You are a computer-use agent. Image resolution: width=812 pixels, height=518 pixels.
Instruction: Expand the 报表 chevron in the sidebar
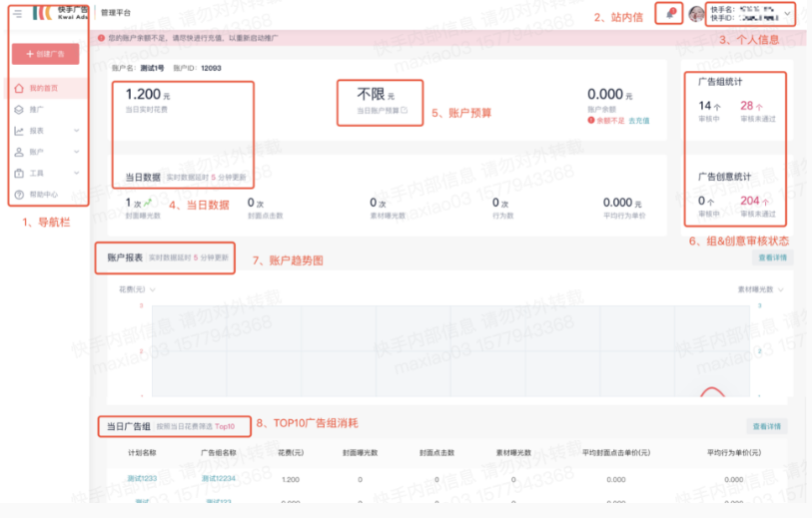pyautogui.click(x=77, y=131)
